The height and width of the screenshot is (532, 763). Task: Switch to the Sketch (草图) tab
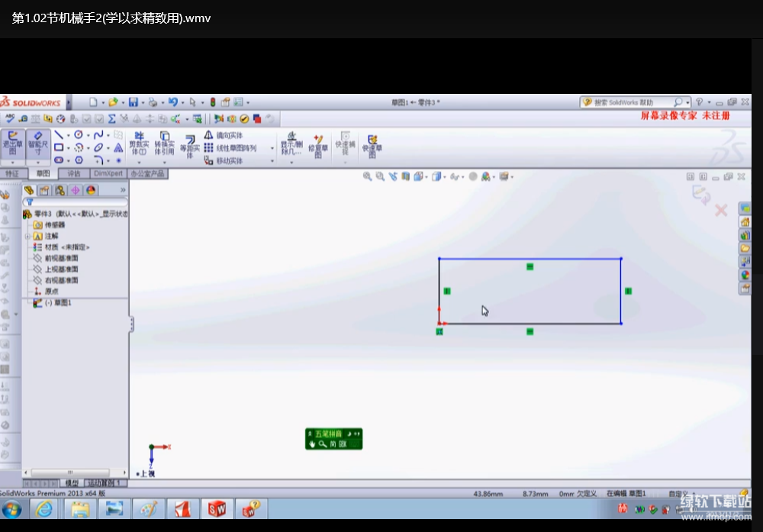43,174
